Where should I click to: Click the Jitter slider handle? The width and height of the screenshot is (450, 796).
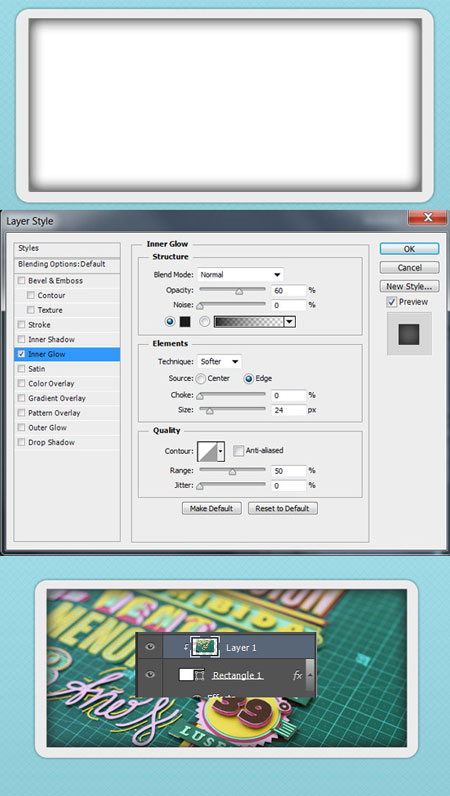click(x=200, y=486)
